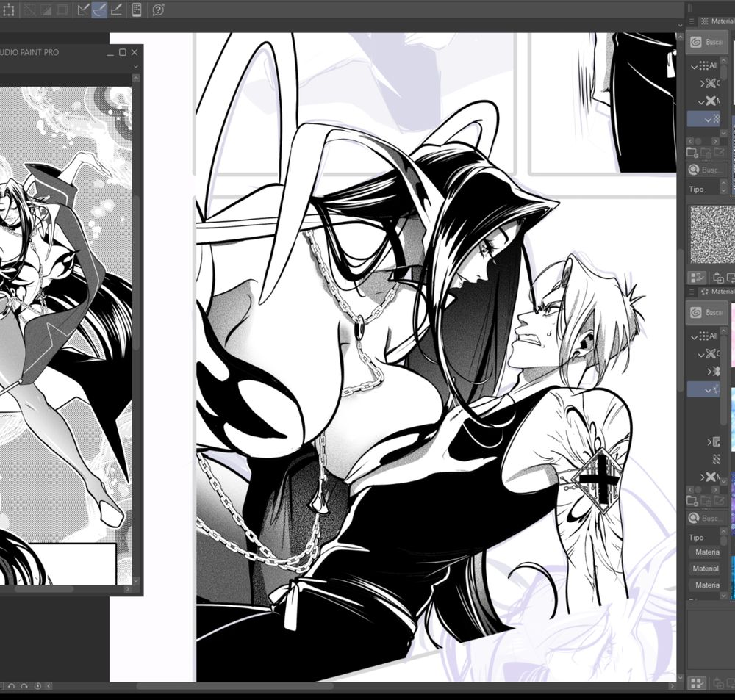Image resolution: width=735 pixels, height=700 pixels.
Task: Open the smartphone companion mode icon
Action: coord(137,10)
